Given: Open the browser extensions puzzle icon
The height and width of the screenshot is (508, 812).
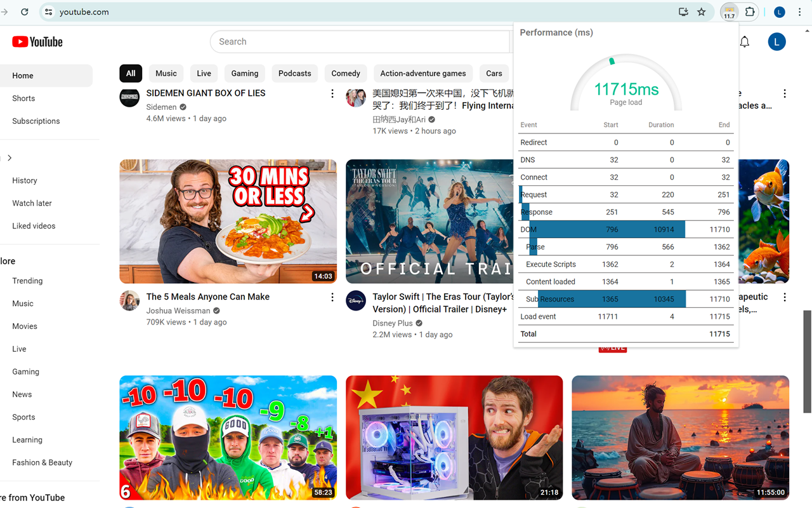Looking at the screenshot, I should [750, 11].
